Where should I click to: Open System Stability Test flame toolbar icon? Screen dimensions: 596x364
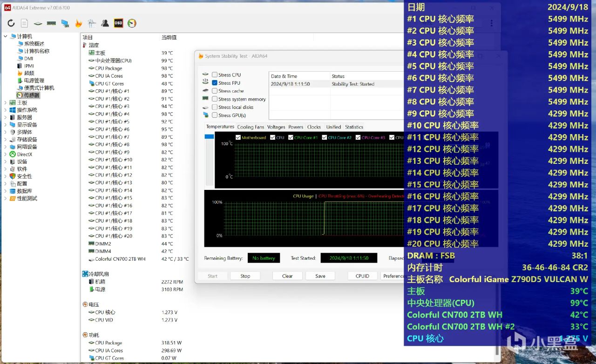point(78,23)
